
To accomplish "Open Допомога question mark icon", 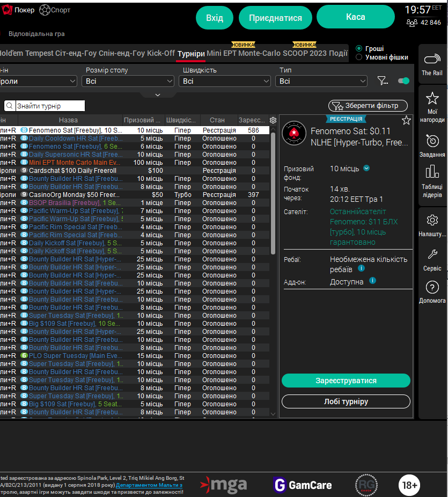I will pos(432,288).
